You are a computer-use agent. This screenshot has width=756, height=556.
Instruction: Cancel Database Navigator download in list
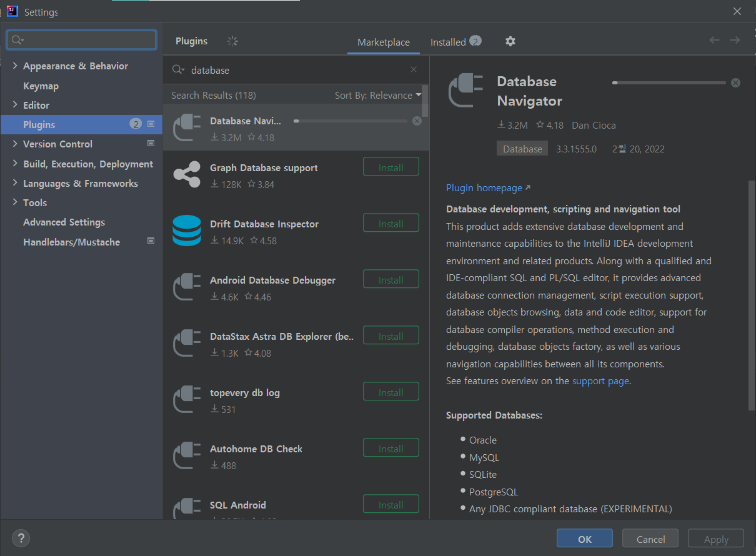[417, 121]
